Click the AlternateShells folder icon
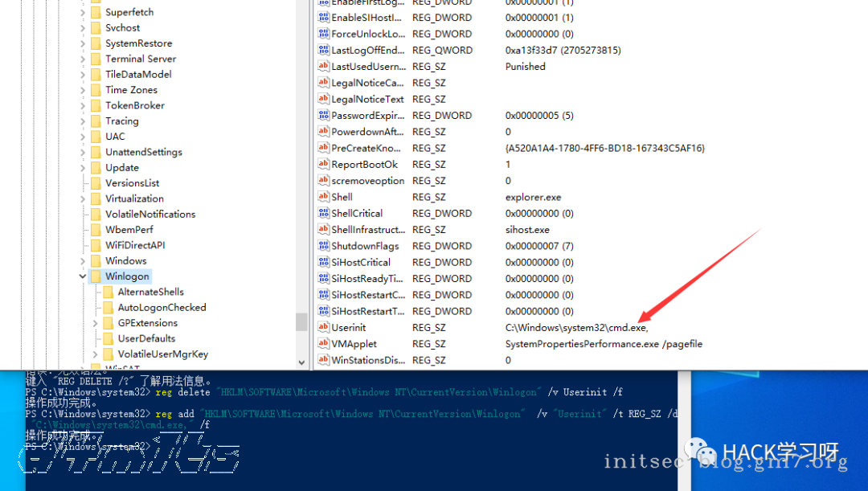Image resolution: width=868 pixels, height=491 pixels. 108,292
